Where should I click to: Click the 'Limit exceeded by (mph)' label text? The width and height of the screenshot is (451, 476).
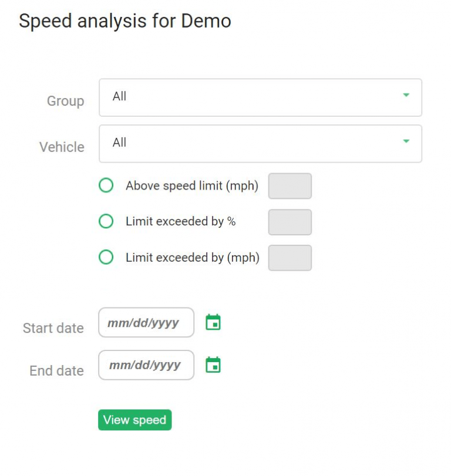tap(193, 258)
